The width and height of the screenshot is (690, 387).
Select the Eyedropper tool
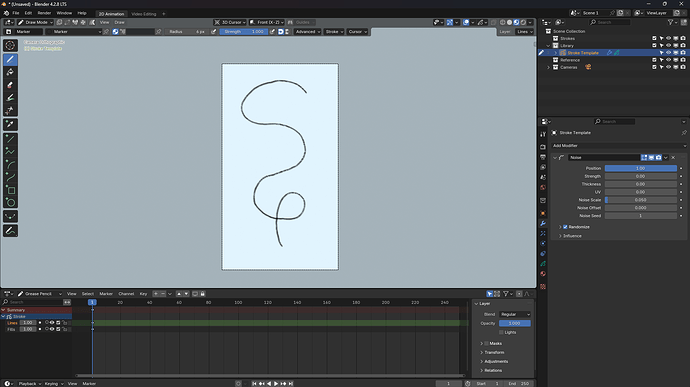10,124
